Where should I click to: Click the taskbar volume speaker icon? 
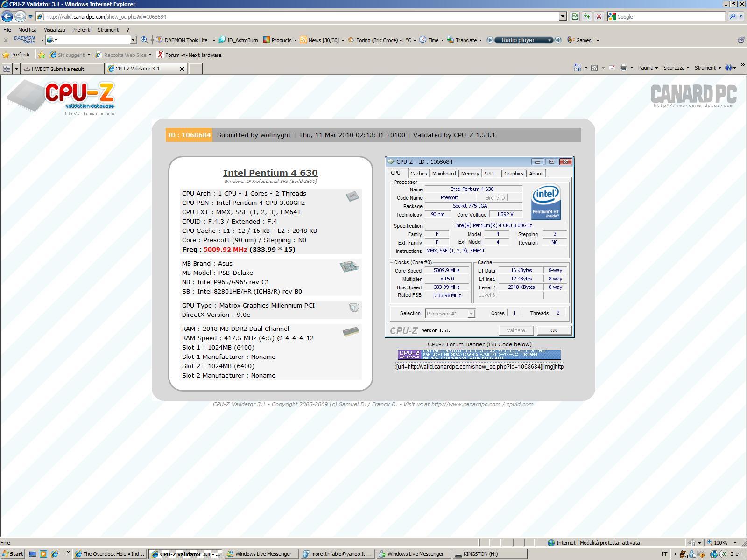coord(722,554)
